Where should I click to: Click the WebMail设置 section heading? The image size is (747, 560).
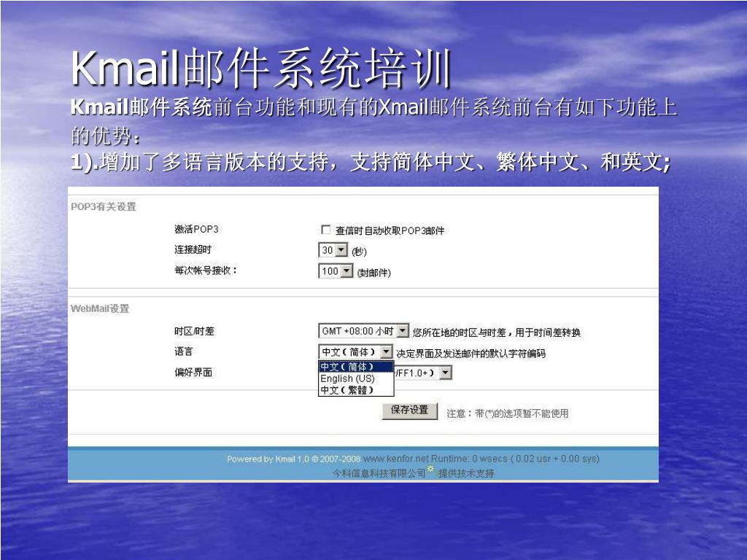click(100, 308)
